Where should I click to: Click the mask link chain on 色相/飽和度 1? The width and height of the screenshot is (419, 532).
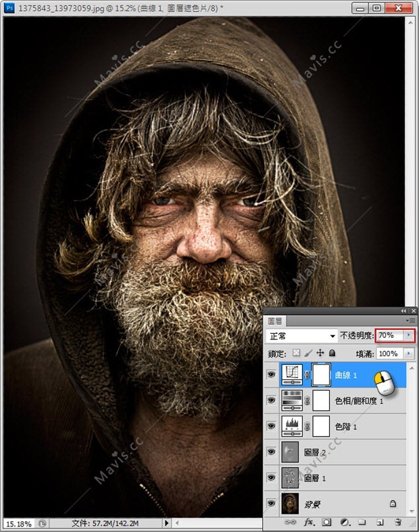tap(307, 401)
